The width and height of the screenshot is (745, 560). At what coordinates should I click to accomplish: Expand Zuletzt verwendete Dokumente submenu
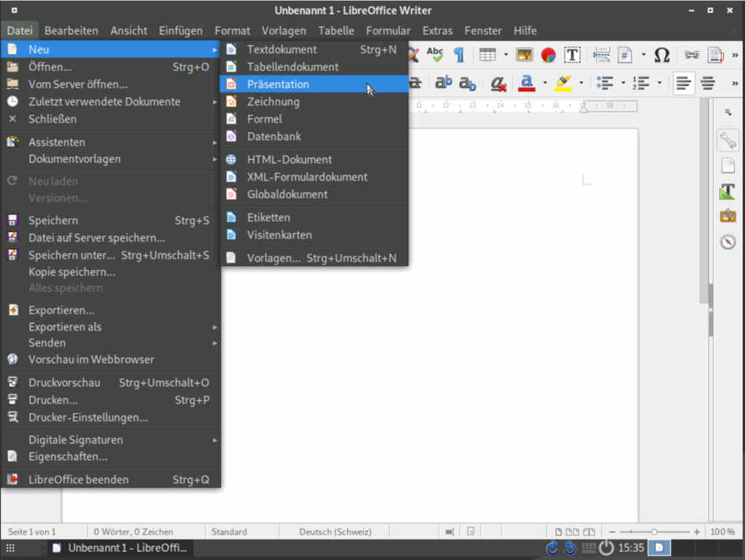[111, 102]
